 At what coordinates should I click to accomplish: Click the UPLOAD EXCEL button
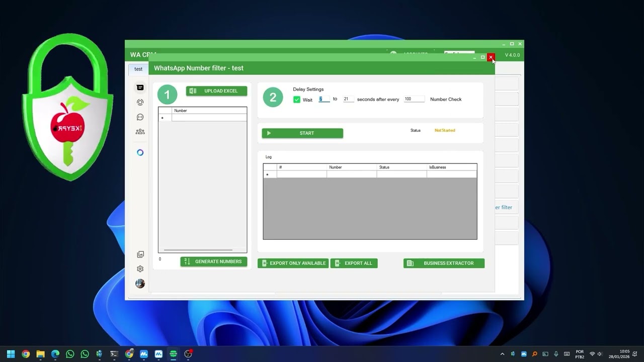(216, 91)
